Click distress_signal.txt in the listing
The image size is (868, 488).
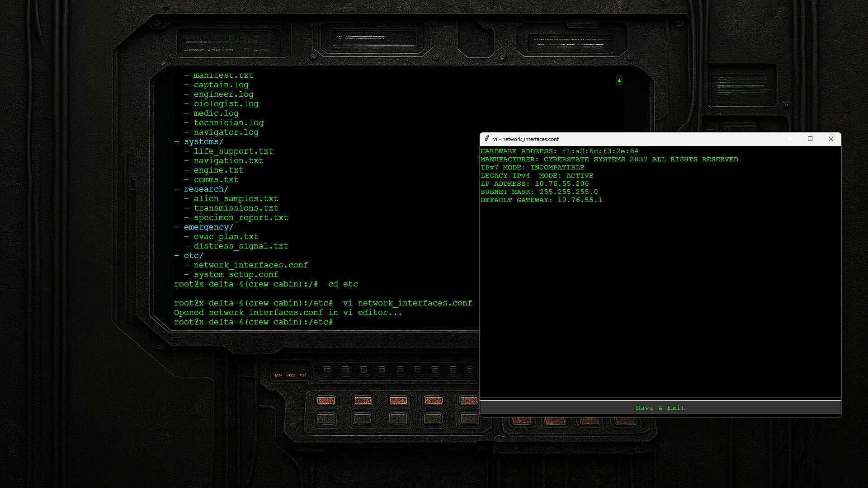pyautogui.click(x=241, y=246)
